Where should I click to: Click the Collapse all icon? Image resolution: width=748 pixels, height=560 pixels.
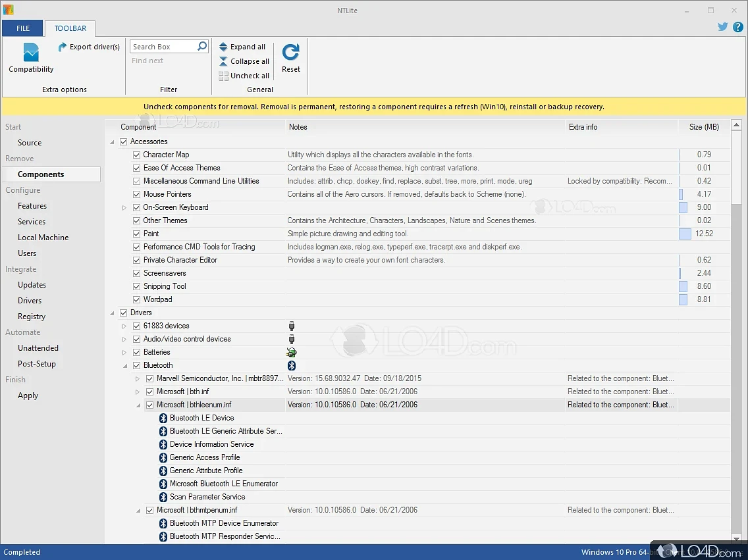223,61
